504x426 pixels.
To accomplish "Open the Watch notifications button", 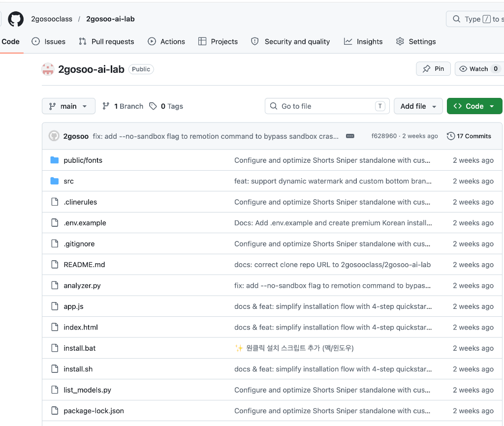I will click(479, 69).
